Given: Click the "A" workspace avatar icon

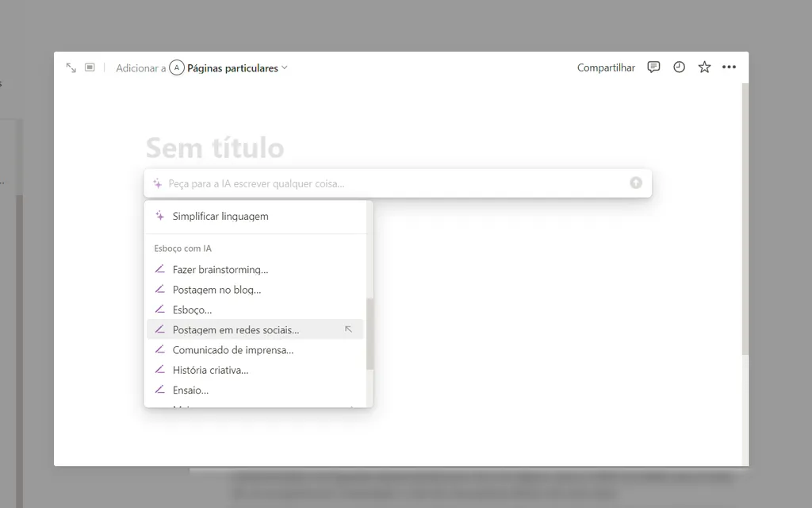Looking at the screenshot, I should (176, 68).
